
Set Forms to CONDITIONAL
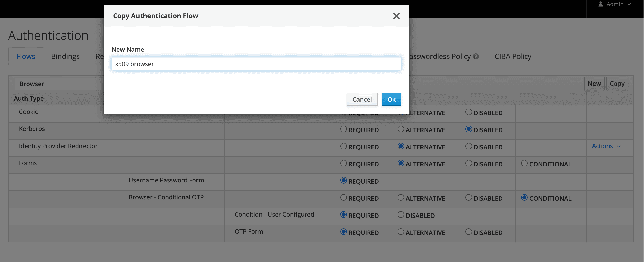point(524,163)
